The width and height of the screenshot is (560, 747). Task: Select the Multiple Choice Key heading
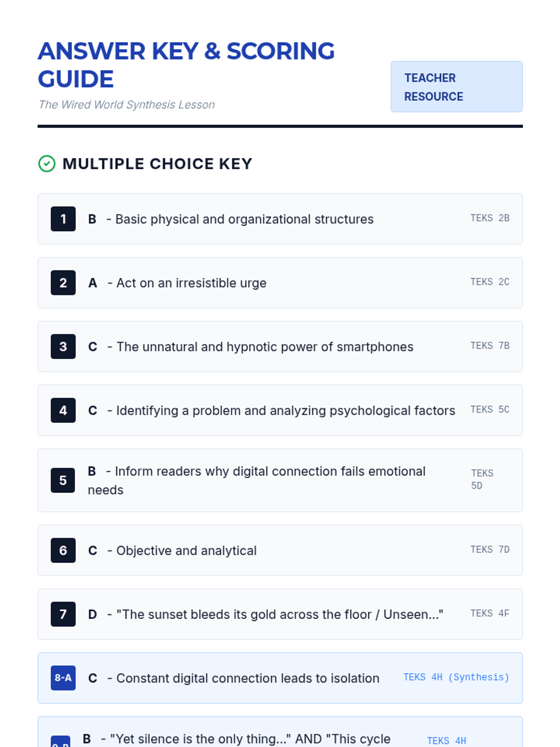pos(157,164)
